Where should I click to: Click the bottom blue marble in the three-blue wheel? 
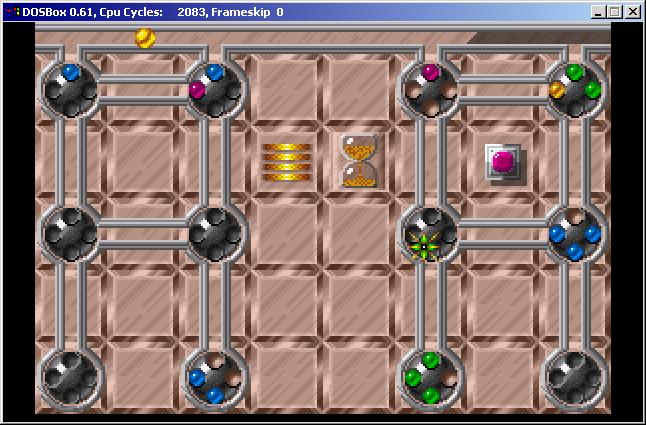(x=575, y=252)
